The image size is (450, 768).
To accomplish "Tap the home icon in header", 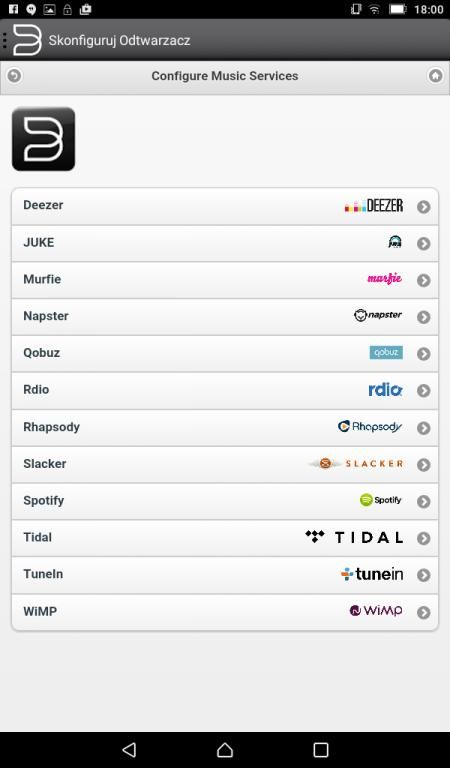I will [435, 76].
